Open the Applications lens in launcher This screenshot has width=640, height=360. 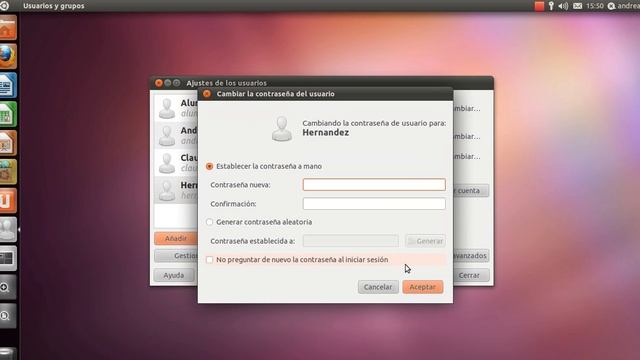pyautogui.click(x=8, y=287)
